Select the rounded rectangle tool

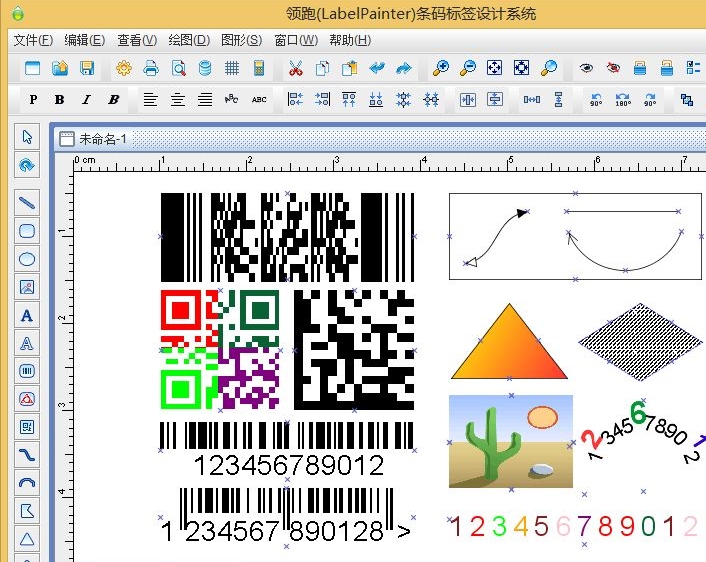27,231
